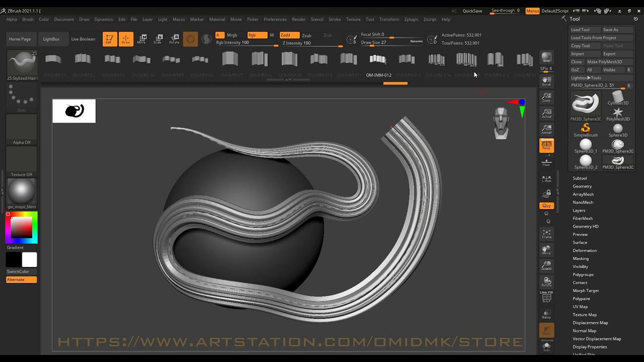The image size is (644, 362).
Task: Click the Gizmo 3D orange icon
Action: [x=190, y=39]
